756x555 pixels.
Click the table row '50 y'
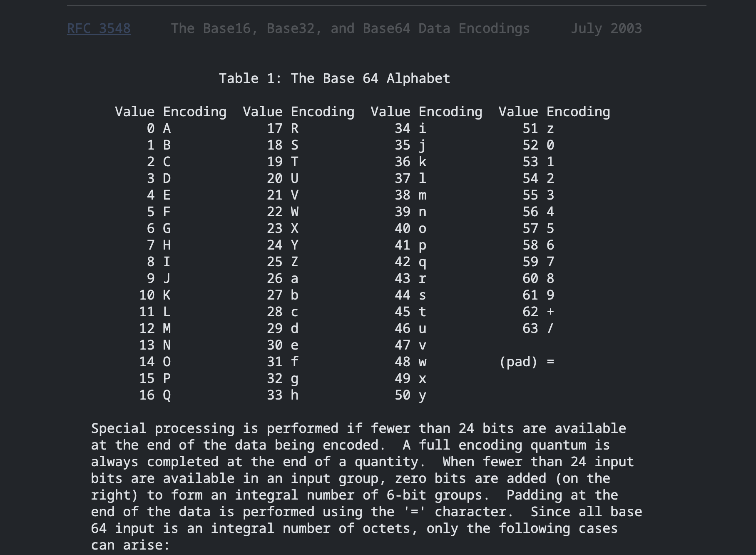point(410,395)
